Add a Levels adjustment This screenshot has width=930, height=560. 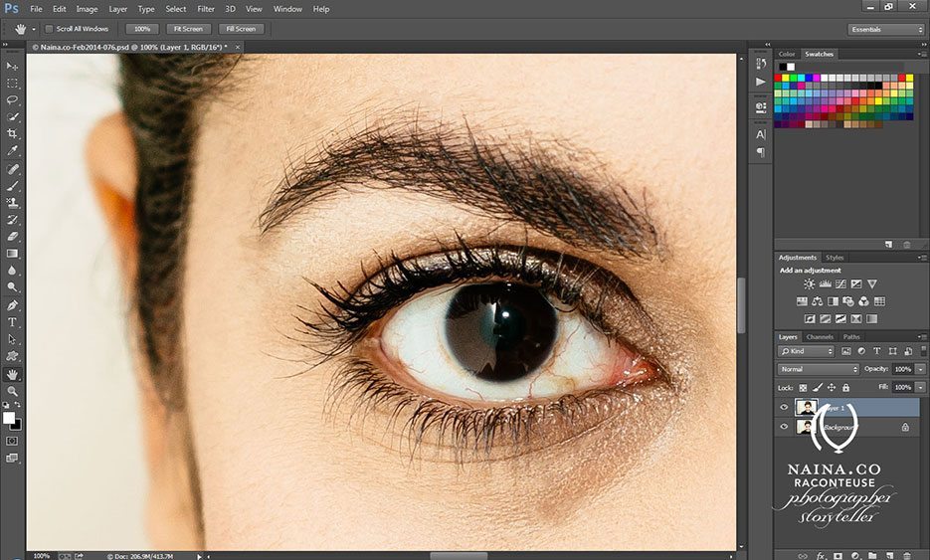tap(825, 284)
